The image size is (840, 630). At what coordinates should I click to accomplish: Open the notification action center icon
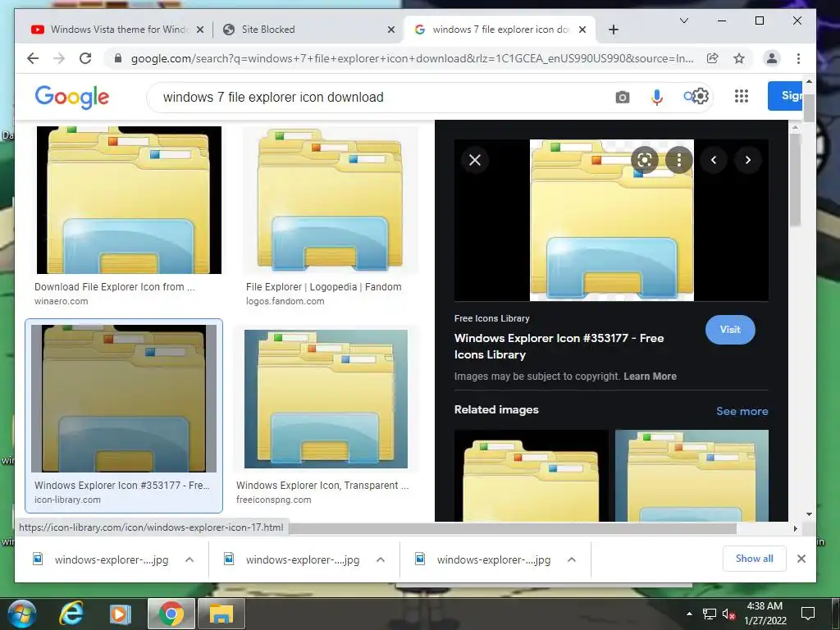coord(807,614)
